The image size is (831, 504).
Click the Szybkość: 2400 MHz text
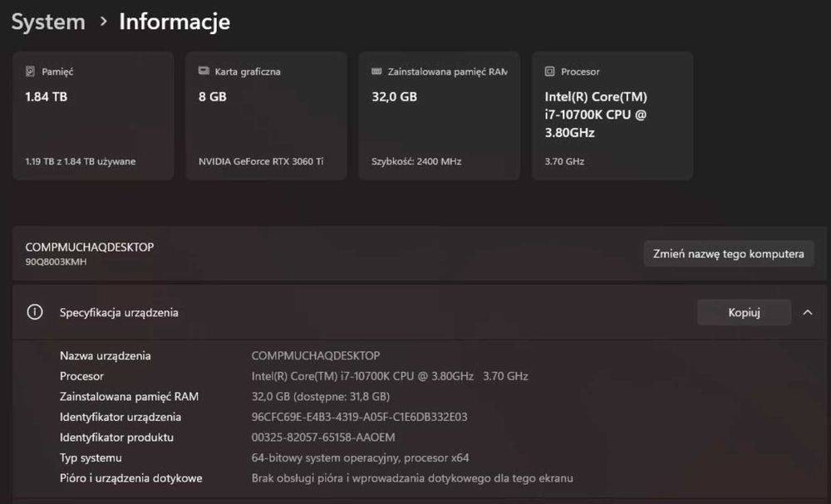[x=416, y=161]
